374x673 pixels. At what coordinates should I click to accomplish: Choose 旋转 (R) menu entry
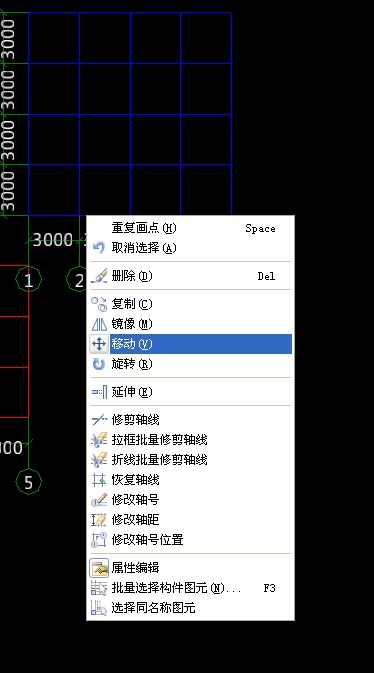[x=190, y=364]
